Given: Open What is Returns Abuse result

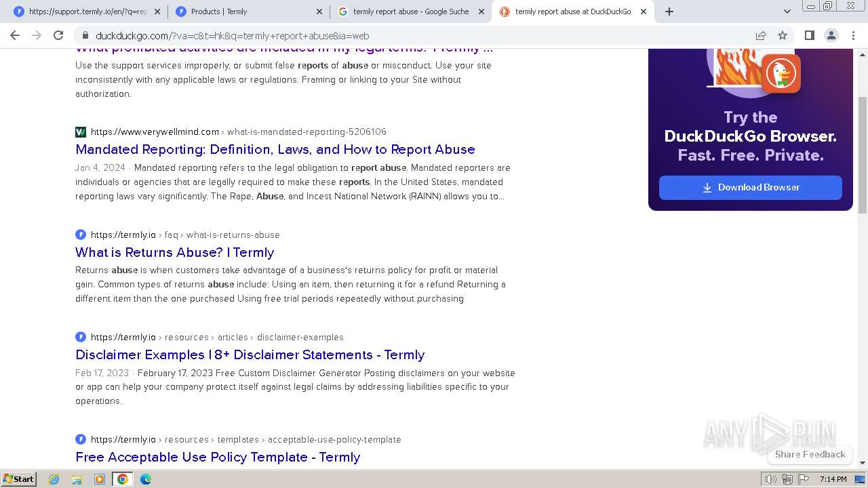Looking at the screenshot, I should 175,252.
